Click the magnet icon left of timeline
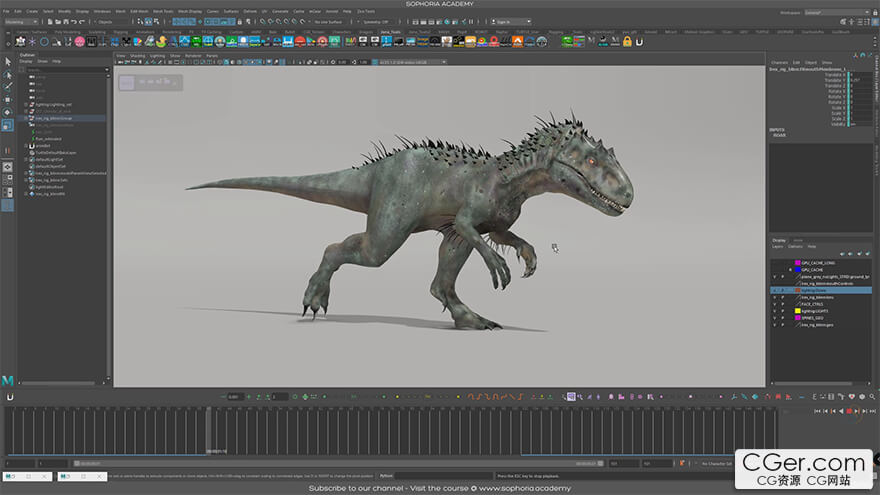This screenshot has height=495, width=880. coord(10,397)
